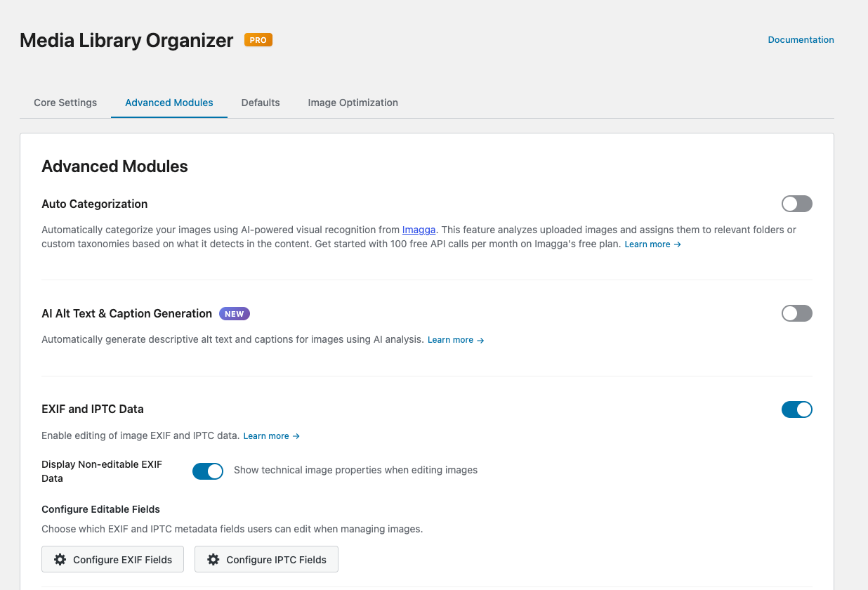Click the Advanced Modules section heading
This screenshot has height=590, width=868.
114,166
